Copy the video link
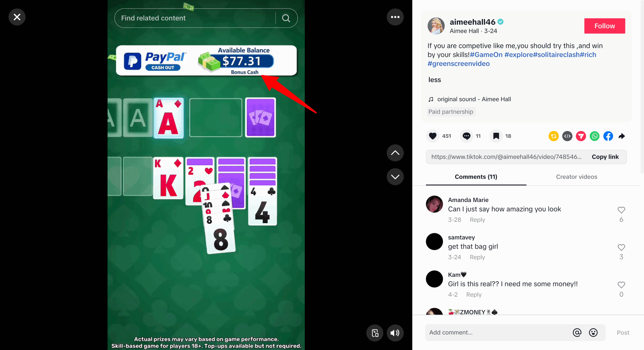644x350 pixels. point(605,157)
